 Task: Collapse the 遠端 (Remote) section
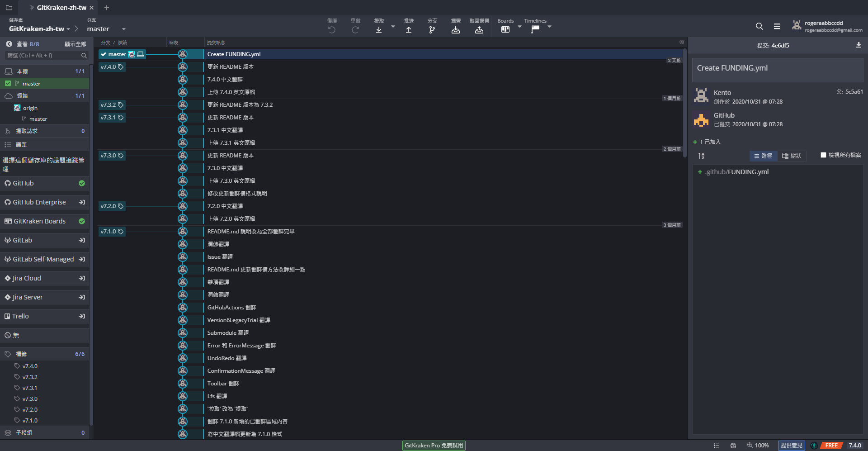pos(45,96)
